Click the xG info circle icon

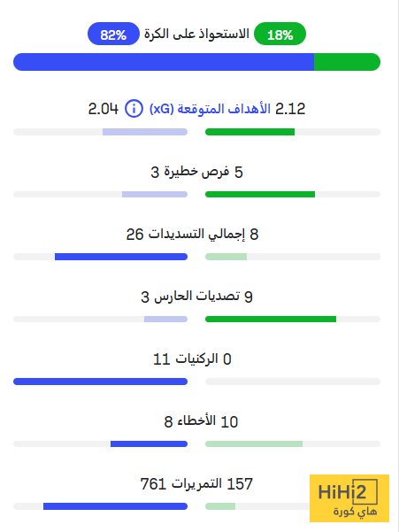(134, 109)
